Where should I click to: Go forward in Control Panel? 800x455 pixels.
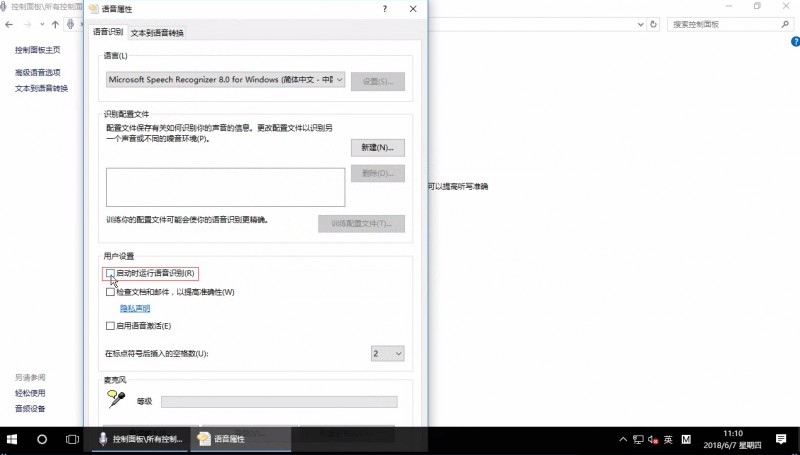click(28, 24)
